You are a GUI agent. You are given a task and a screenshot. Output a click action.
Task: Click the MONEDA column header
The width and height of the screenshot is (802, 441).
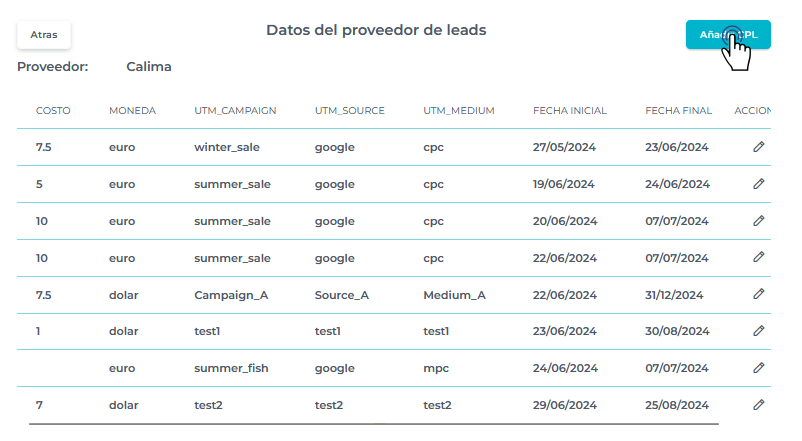click(x=132, y=110)
